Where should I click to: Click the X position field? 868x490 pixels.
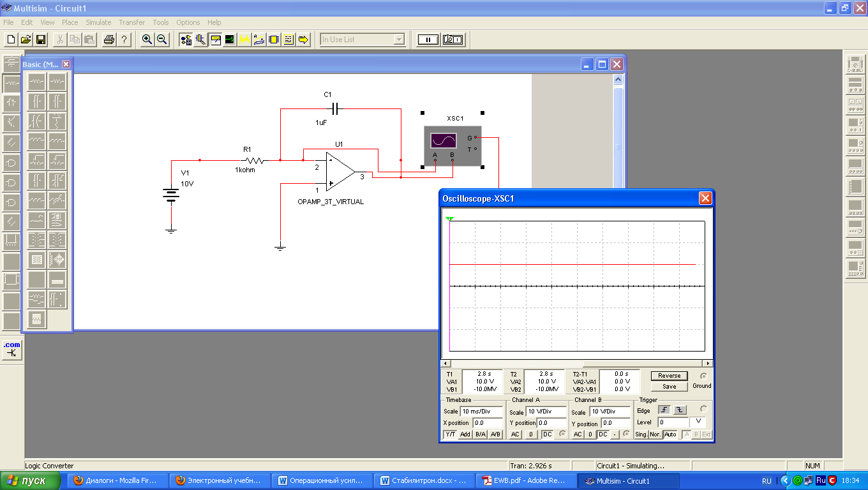488,422
